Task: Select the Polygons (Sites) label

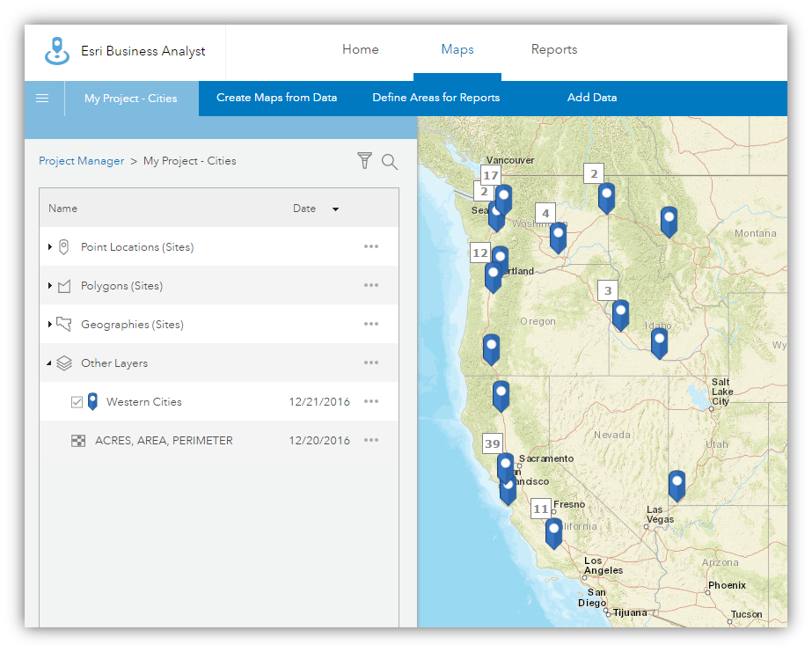Action: coord(121,286)
